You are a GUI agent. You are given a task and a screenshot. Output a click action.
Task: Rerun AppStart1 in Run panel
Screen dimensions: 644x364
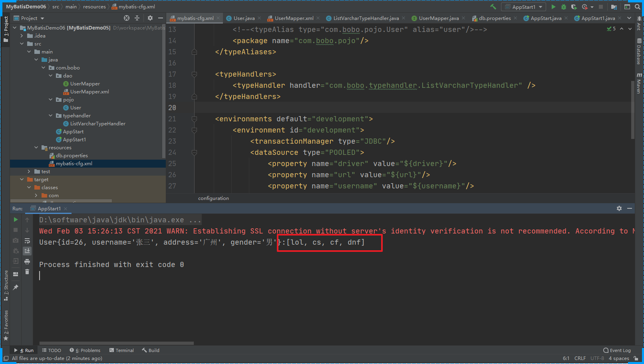16,220
